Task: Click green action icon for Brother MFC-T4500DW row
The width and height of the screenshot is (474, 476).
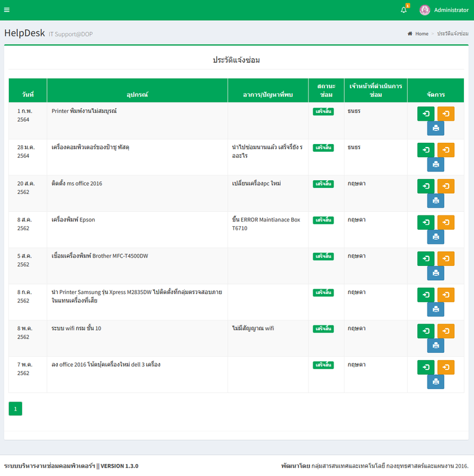Action: point(426,259)
